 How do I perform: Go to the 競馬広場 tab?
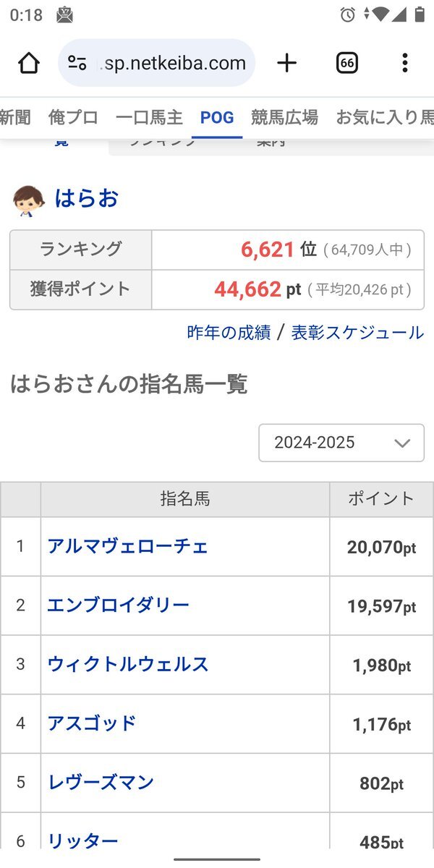pyautogui.click(x=284, y=117)
